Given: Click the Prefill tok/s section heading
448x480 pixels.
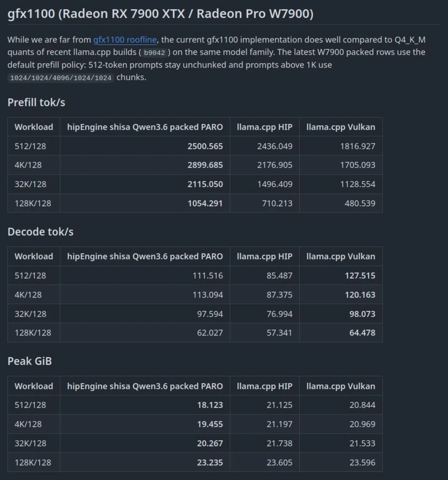Looking at the screenshot, I should coord(36,102).
